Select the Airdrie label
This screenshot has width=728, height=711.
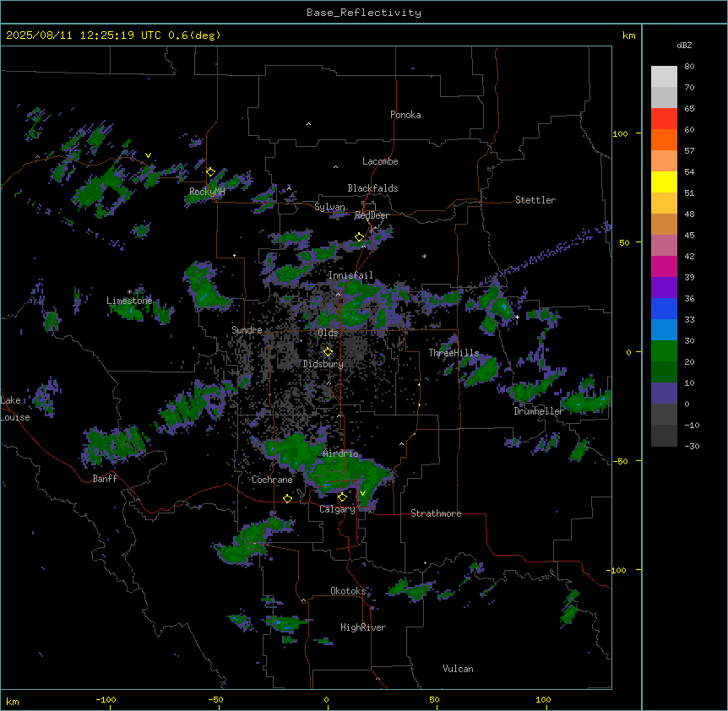341,453
